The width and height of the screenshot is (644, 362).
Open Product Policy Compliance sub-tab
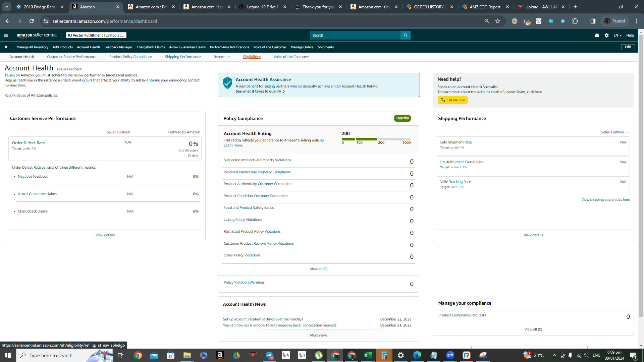tap(130, 57)
